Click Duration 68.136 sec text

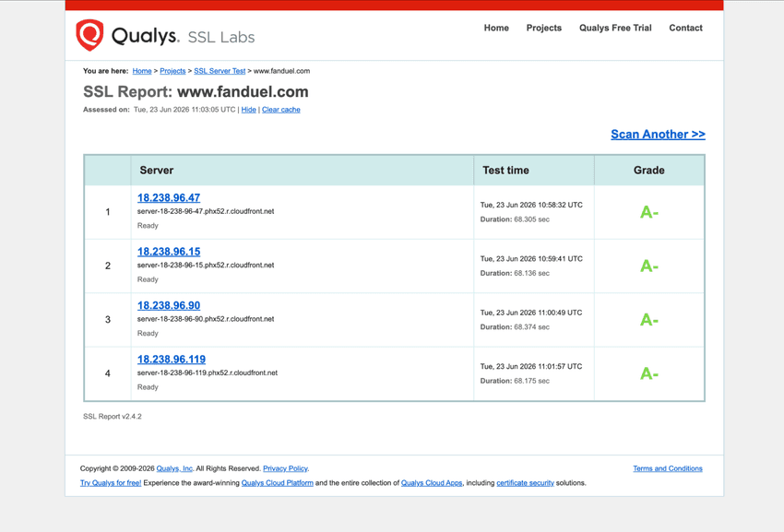pyautogui.click(x=515, y=273)
